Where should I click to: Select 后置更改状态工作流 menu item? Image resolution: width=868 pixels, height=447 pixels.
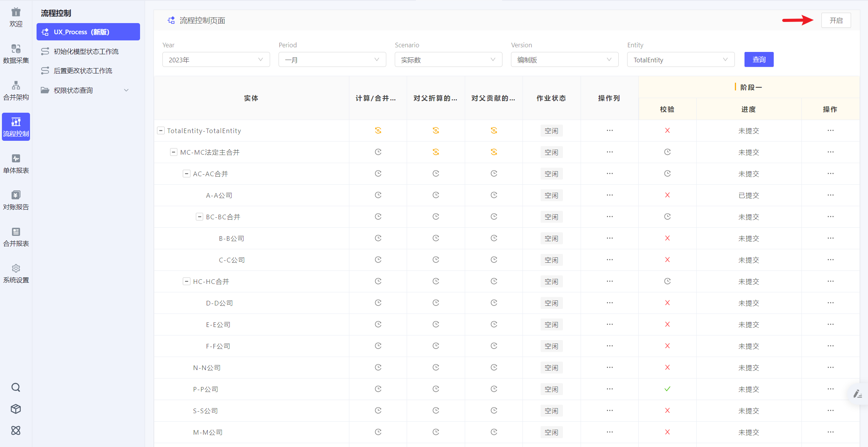[x=83, y=70]
